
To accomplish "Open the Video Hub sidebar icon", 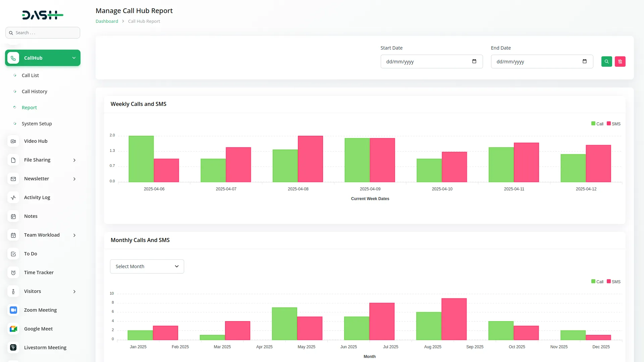I will click(x=13, y=141).
